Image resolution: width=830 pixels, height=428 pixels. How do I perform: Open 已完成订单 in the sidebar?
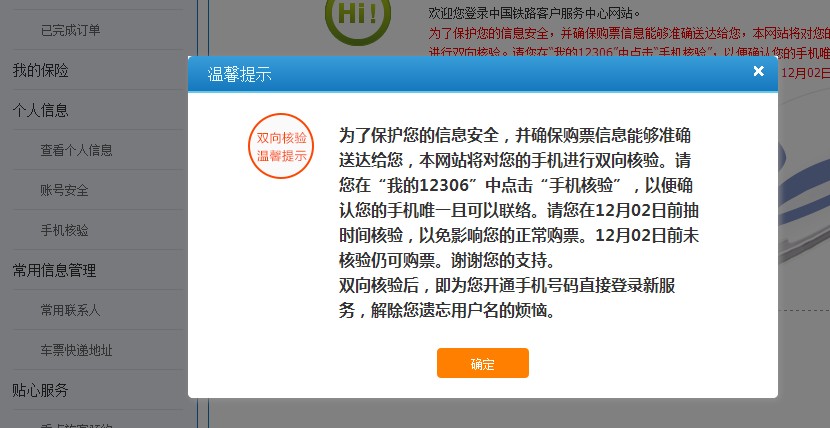(x=70, y=30)
